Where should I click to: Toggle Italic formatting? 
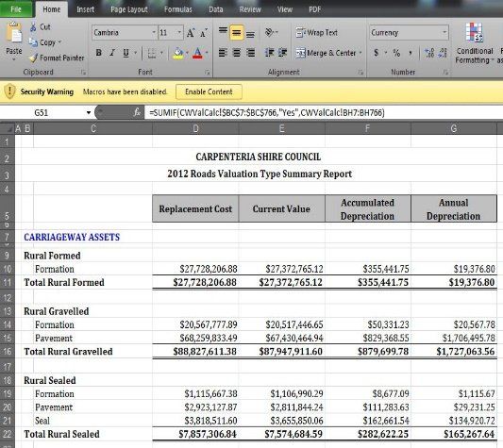point(112,53)
